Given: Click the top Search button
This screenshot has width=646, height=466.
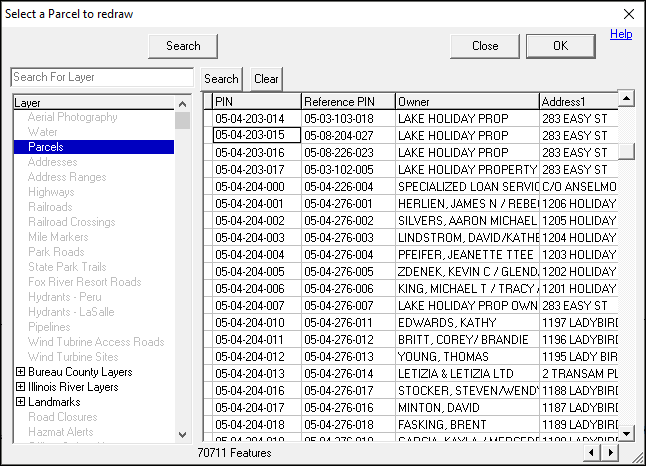Looking at the screenshot, I should click(183, 46).
